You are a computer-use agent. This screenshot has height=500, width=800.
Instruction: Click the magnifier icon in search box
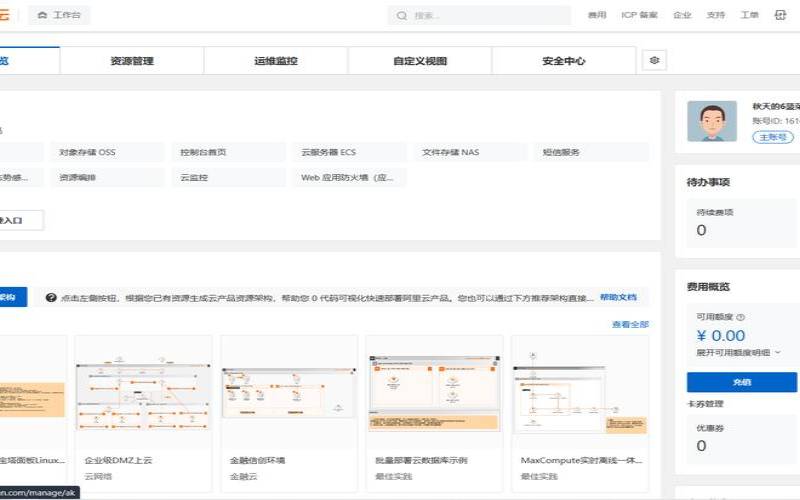tap(402, 16)
